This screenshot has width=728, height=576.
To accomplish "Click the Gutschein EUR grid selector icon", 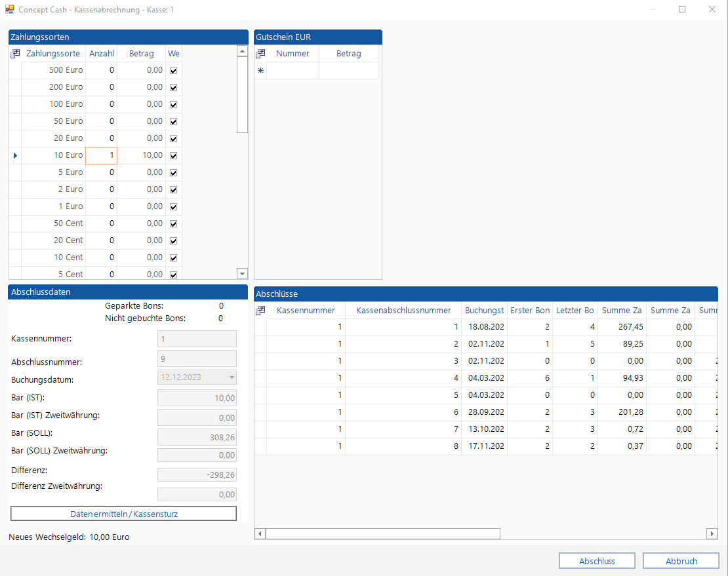I will tap(260, 54).
